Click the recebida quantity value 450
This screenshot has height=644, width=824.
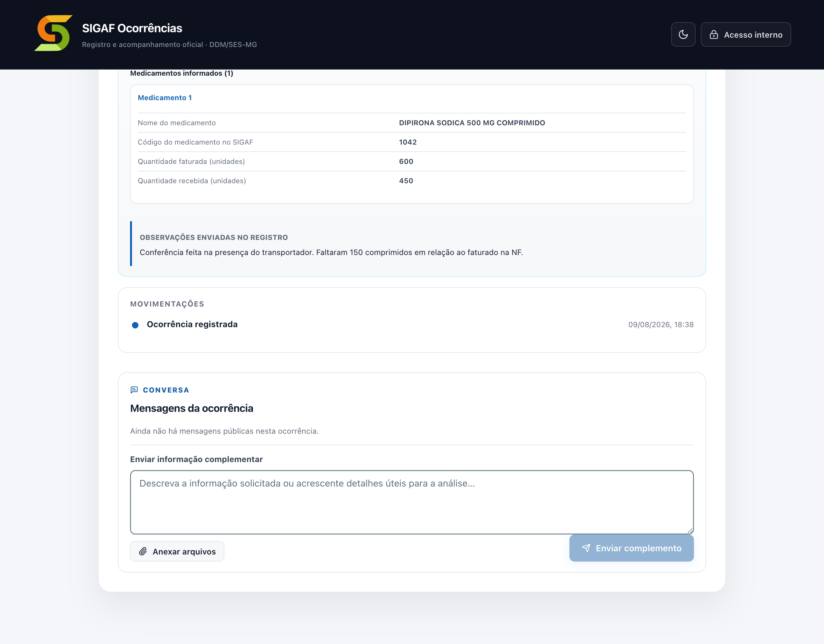coord(406,181)
